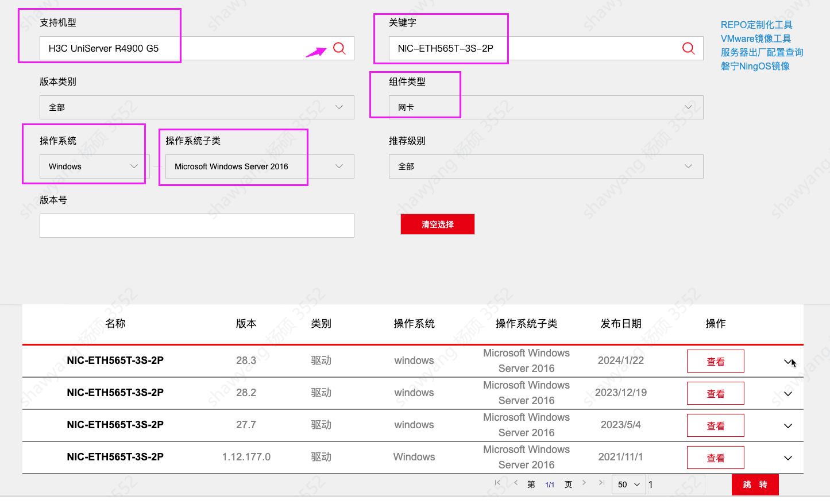Expand the version 27.7 driver row

pos(788,426)
